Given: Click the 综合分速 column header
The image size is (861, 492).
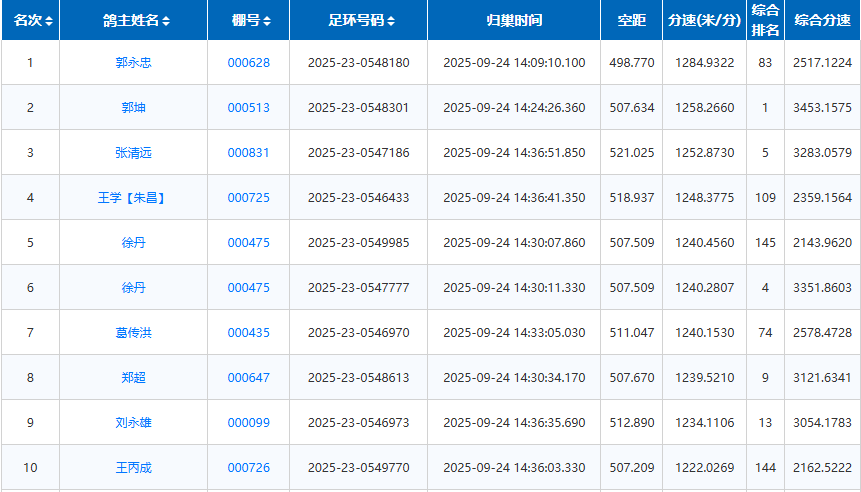Looking at the screenshot, I should pyautogui.click(x=822, y=20).
